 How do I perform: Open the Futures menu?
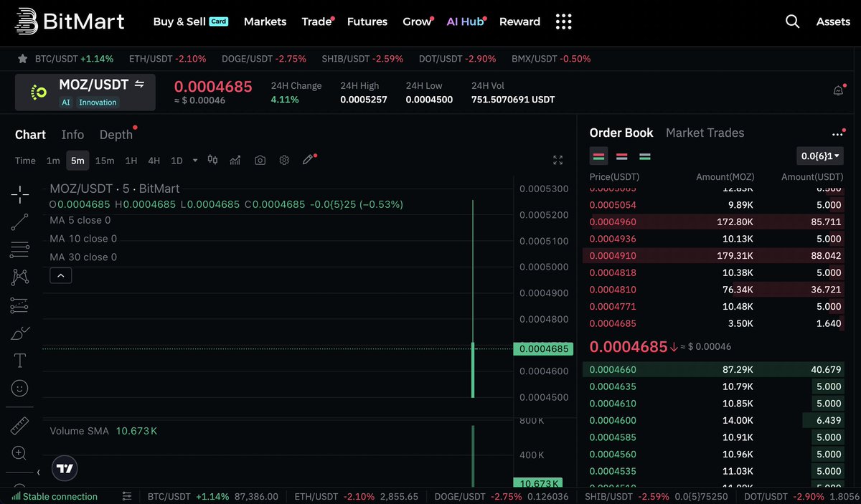click(367, 22)
